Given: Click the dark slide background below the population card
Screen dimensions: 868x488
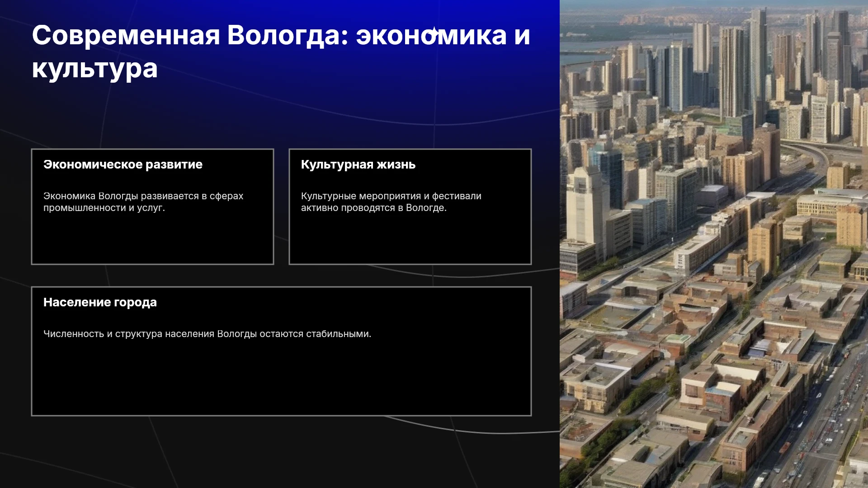Looking at the screenshot, I should (280, 452).
